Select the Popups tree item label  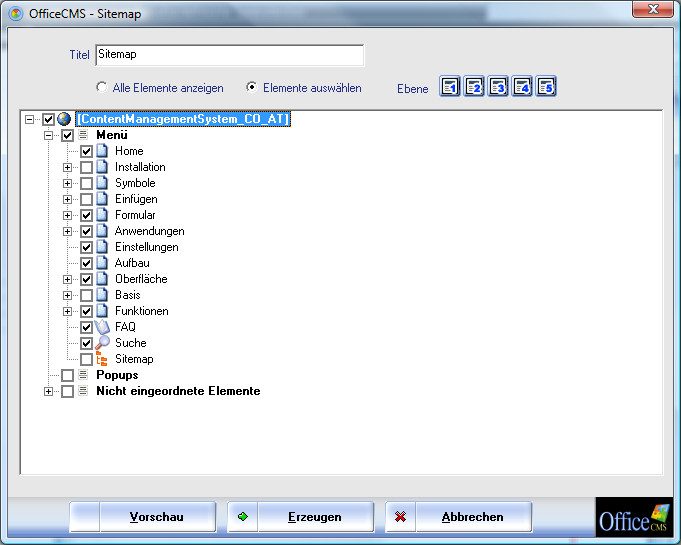[117, 375]
